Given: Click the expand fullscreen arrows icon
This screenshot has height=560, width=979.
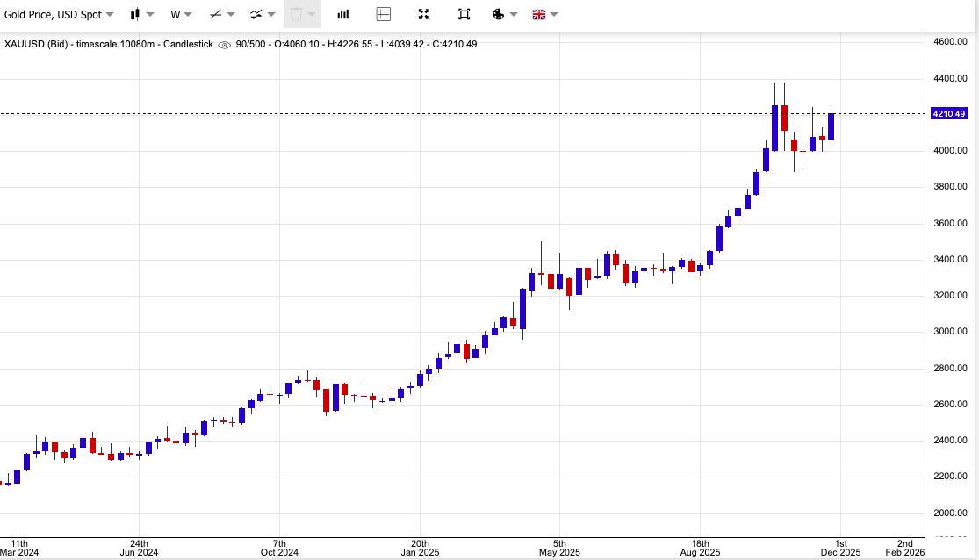Looking at the screenshot, I should coord(424,14).
